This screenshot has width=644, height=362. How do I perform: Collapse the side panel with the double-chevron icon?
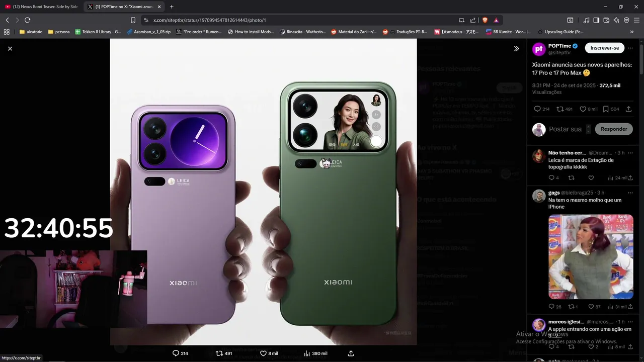point(516,49)
